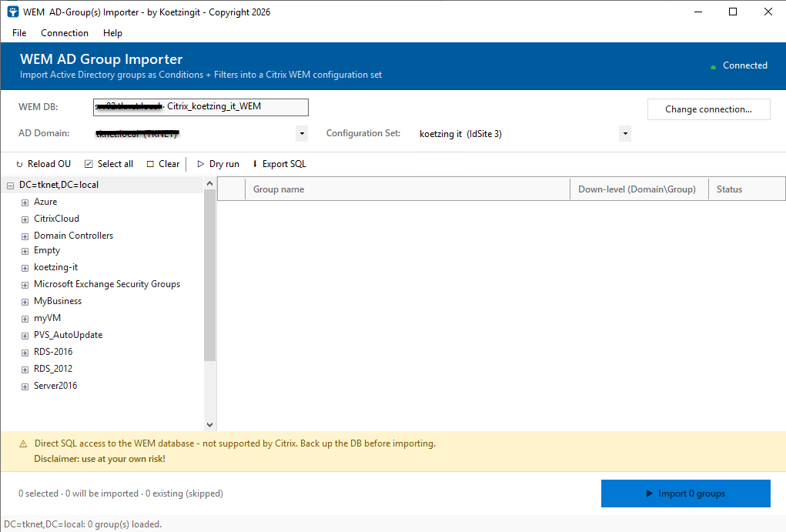The image size is (786, 532).
Task: Click the Status column header
Action: coord(747,189)
